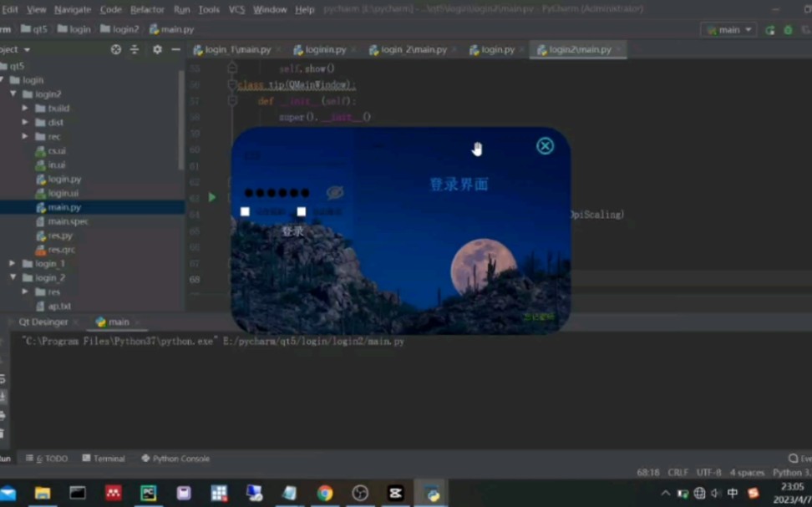Collapse the login folder in tree

[x=3, y=80]
